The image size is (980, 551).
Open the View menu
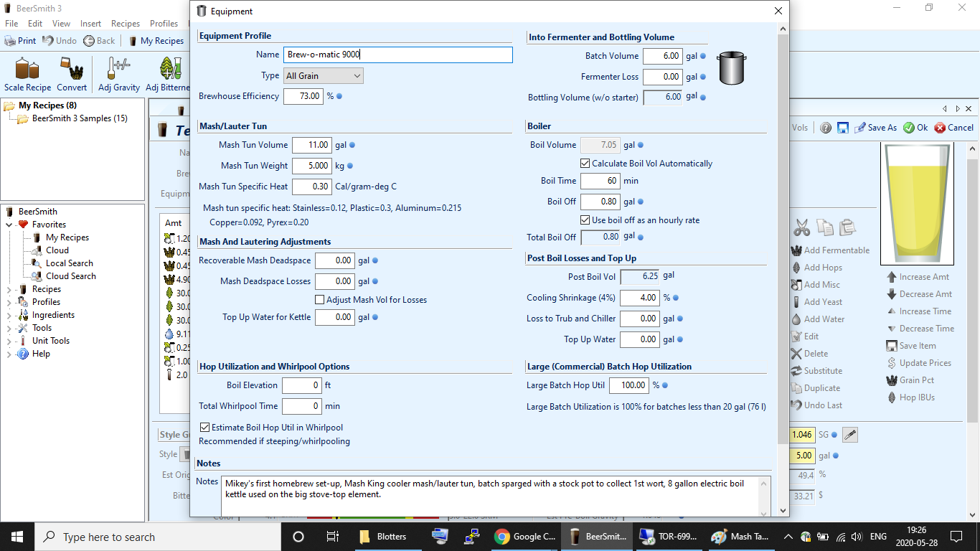62,24
